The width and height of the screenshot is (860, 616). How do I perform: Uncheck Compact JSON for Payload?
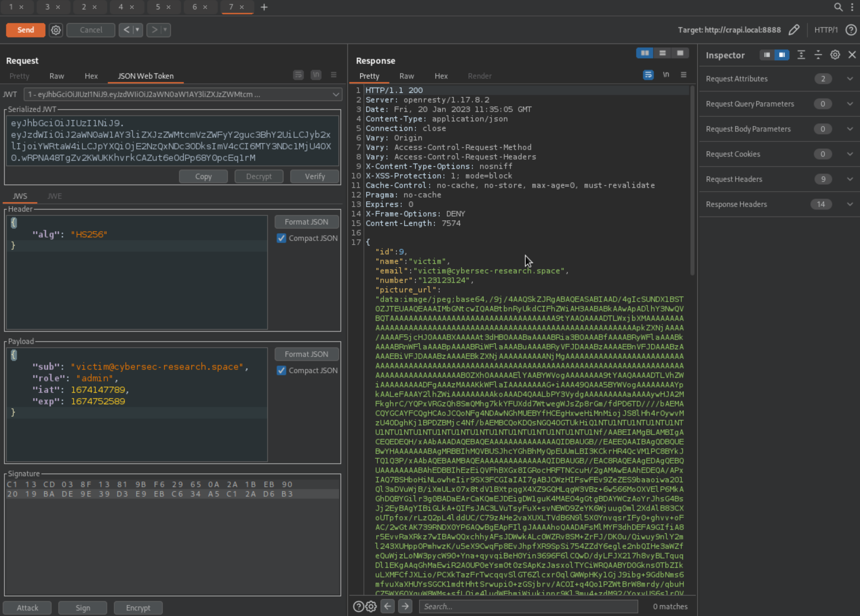pyautogui.click(x=281, y=371)
